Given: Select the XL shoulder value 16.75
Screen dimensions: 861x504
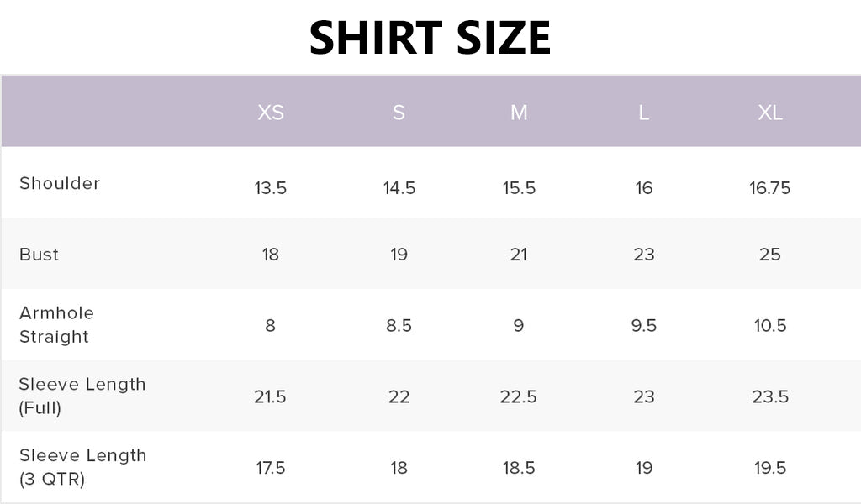Looking at the screenshot, I should click(770, 188).
